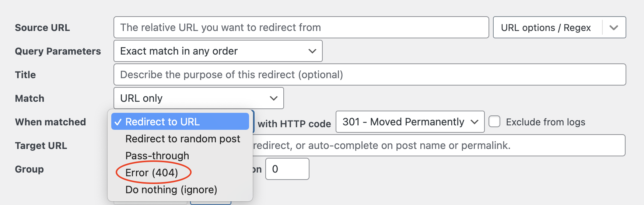Click the Target URL input field

tap(438, 145)
